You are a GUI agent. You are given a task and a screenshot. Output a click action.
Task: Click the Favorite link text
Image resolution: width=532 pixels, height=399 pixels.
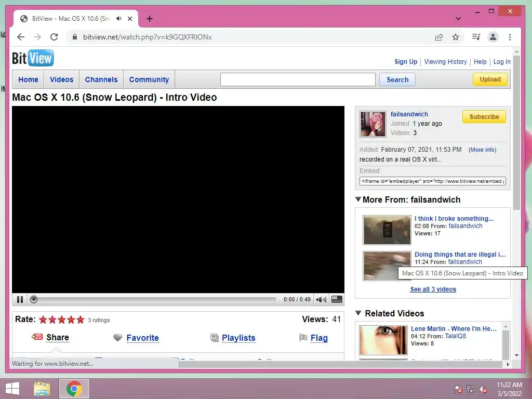pos(142,338)
